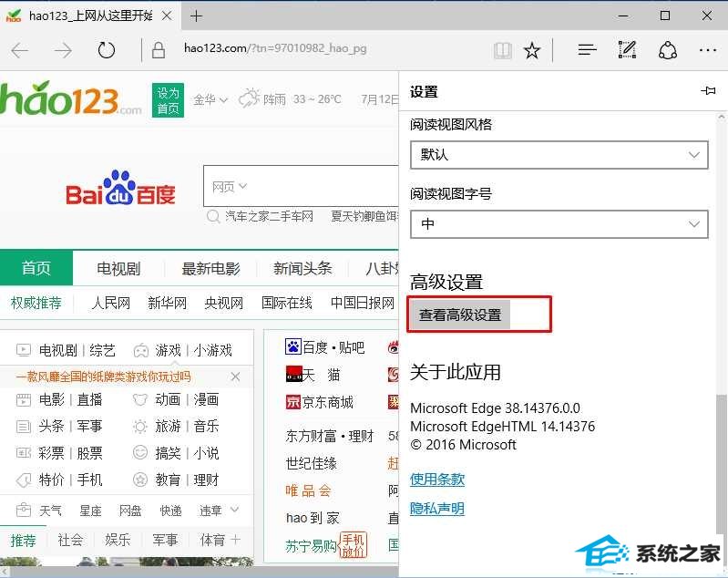Click the 百度贴吧 paw icon
Image resolution: width=728 pixels, height=578 pixels.
point(293,346)
